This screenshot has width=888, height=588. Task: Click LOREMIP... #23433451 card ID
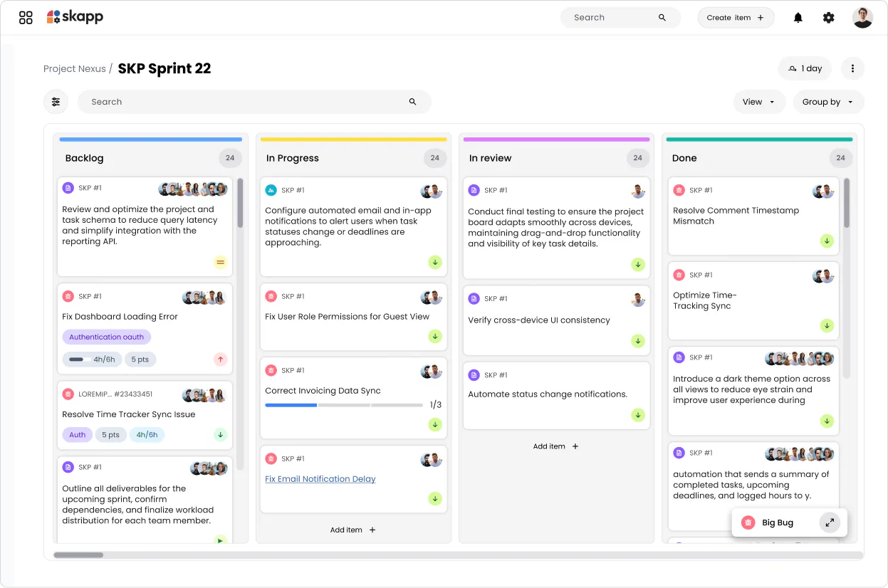(x=115, y=394)
